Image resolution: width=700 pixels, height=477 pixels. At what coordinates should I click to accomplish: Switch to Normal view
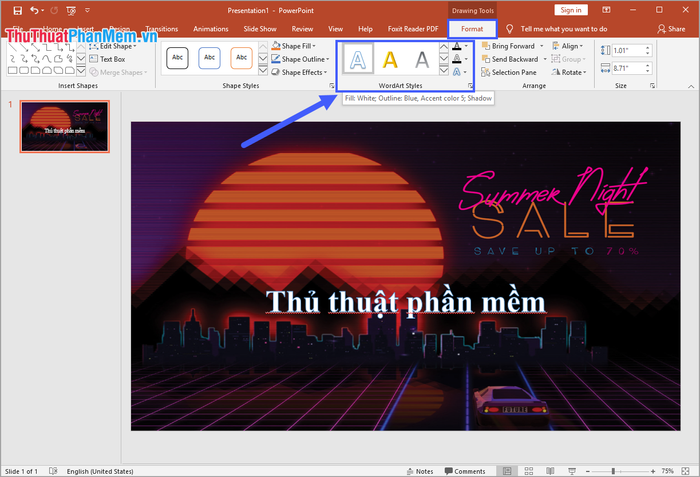(x=505, y=471)
